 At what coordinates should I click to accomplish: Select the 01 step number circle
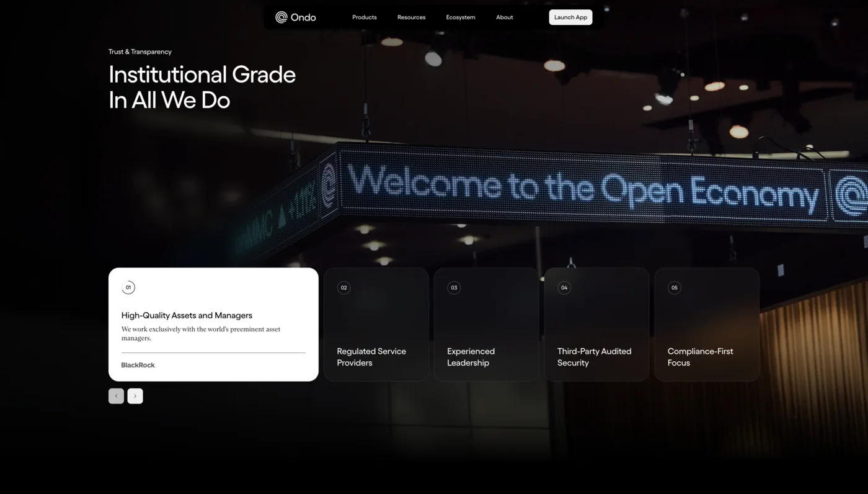pyautogui.click(x=128, y=287)
